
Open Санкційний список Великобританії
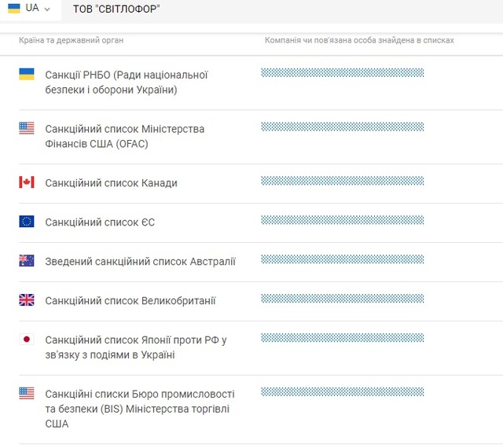(130, 301)
